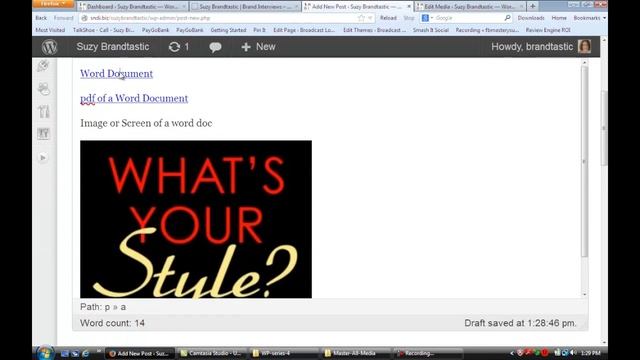
Task: Click the Draft saved at 1:28:46 pm text
Action: coord(520,323)
